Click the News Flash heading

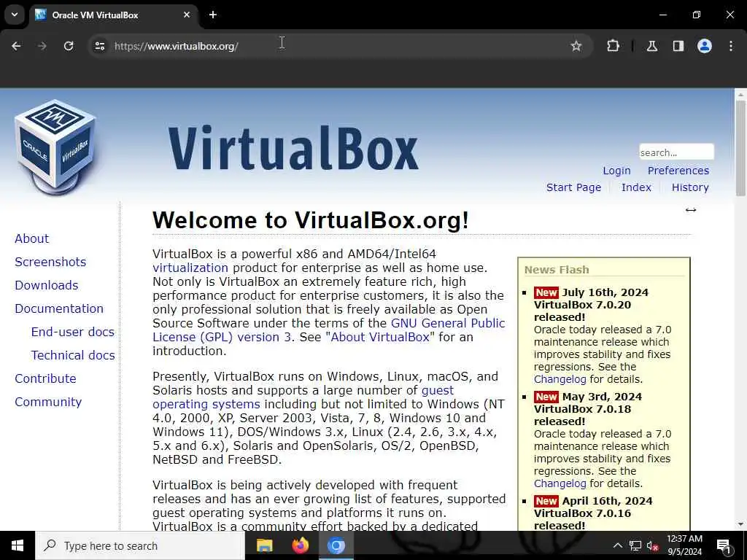pos(557,270)
